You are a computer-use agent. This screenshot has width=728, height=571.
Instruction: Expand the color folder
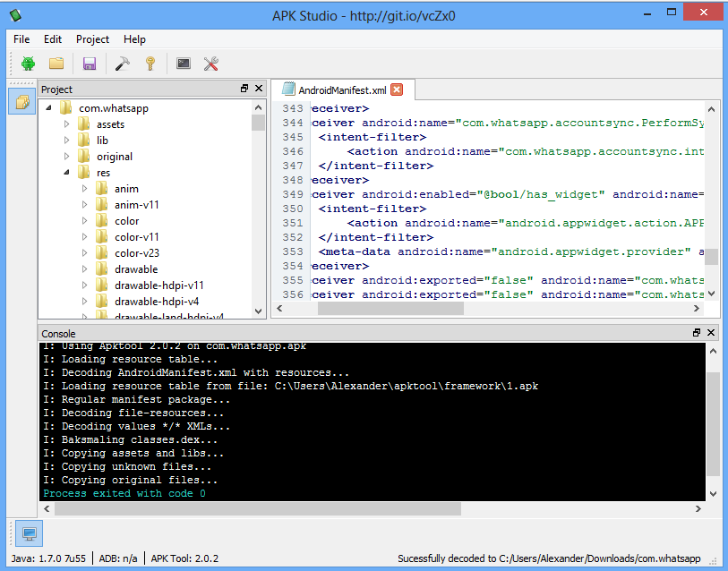pos(84,221)
